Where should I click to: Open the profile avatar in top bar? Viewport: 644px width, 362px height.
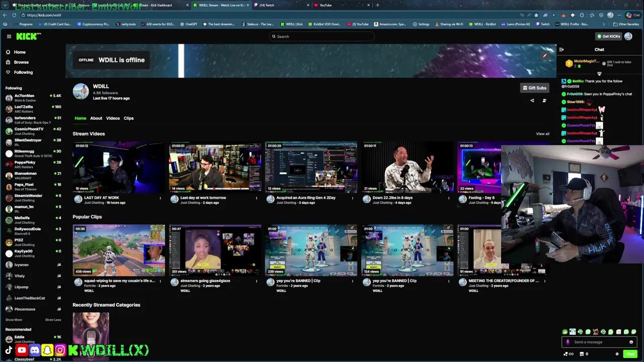(x=628, y=36)
